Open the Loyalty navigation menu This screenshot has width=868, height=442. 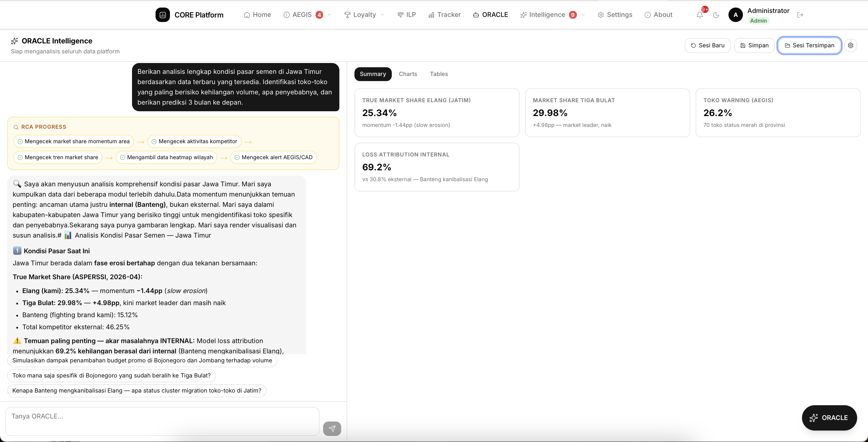(x=364, y=15)
